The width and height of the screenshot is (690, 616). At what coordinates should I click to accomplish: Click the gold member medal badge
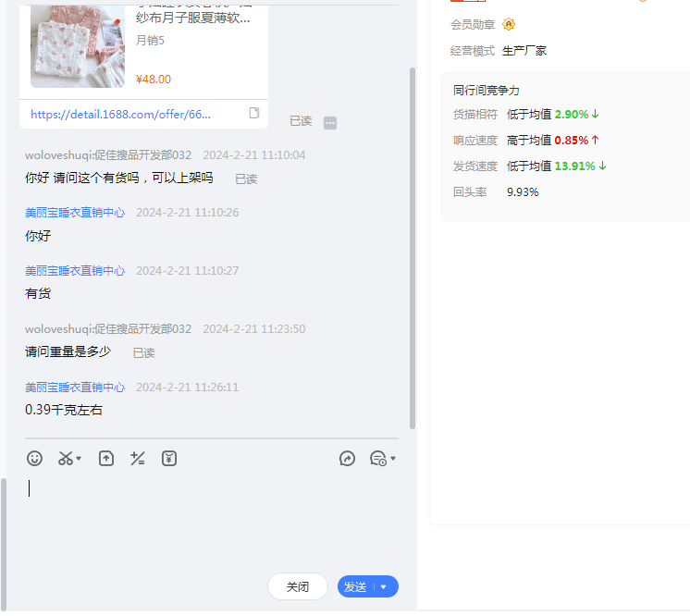click(x=509, y=24)
